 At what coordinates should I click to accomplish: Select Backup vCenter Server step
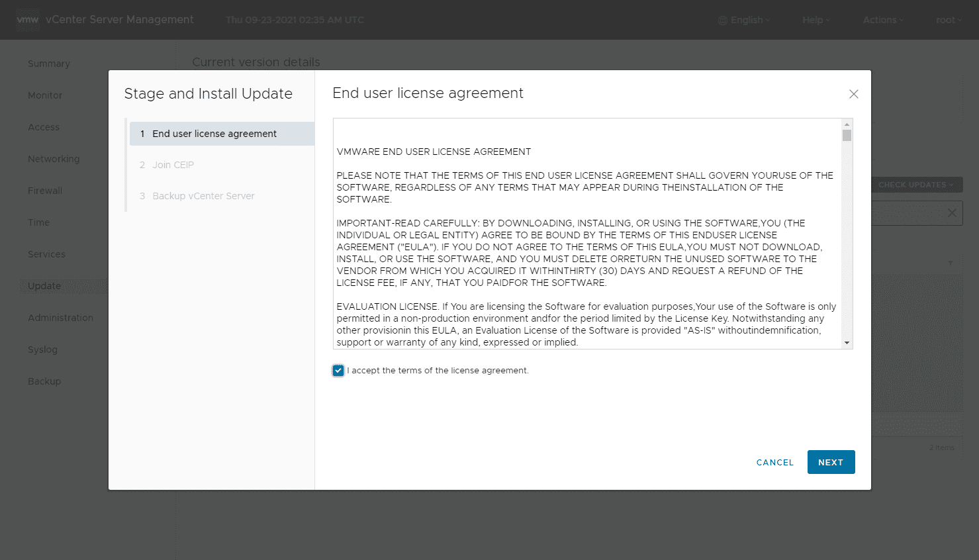point(203,196)
